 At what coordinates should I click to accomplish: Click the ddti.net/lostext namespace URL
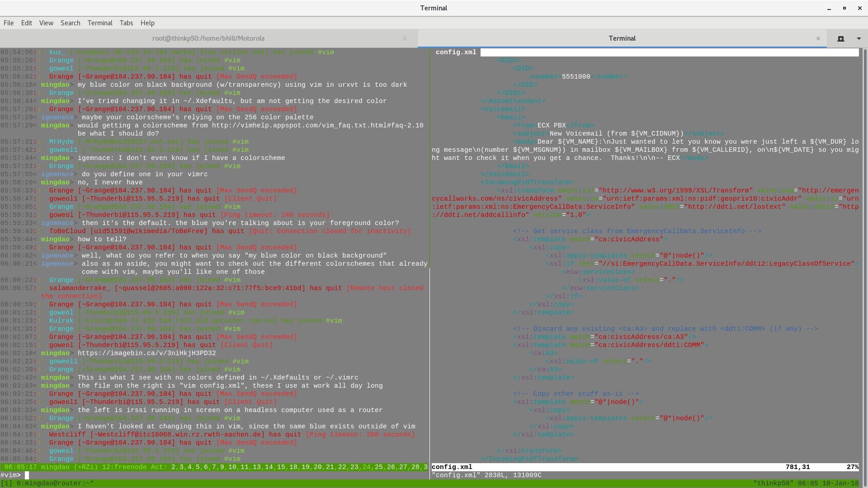click(x=735, y=207)
